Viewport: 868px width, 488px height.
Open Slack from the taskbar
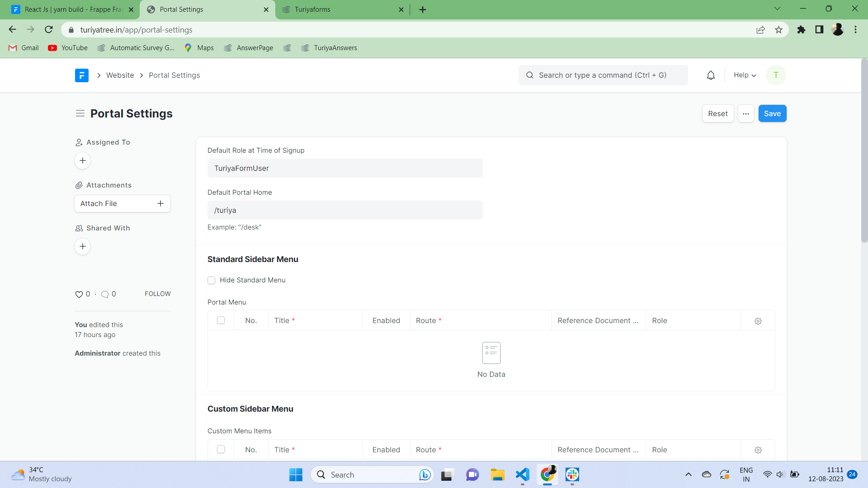coord(572,474)
